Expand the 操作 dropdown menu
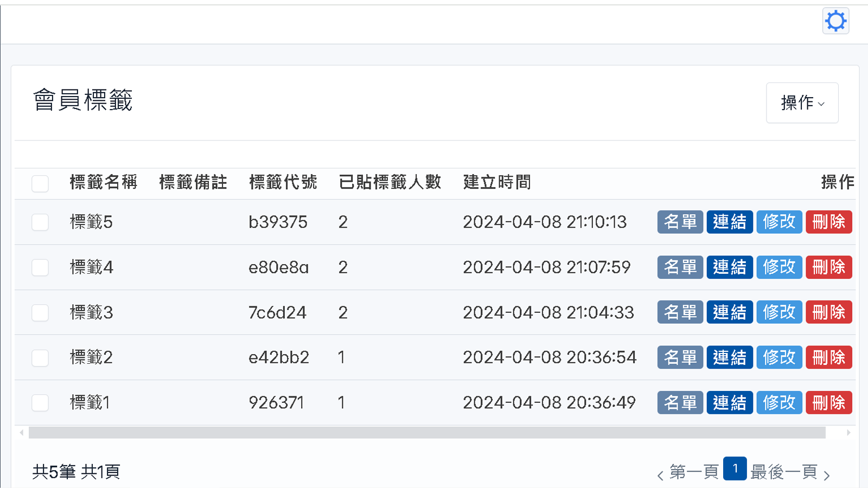Viewport: 868px width, 488px height. point(802,102)
